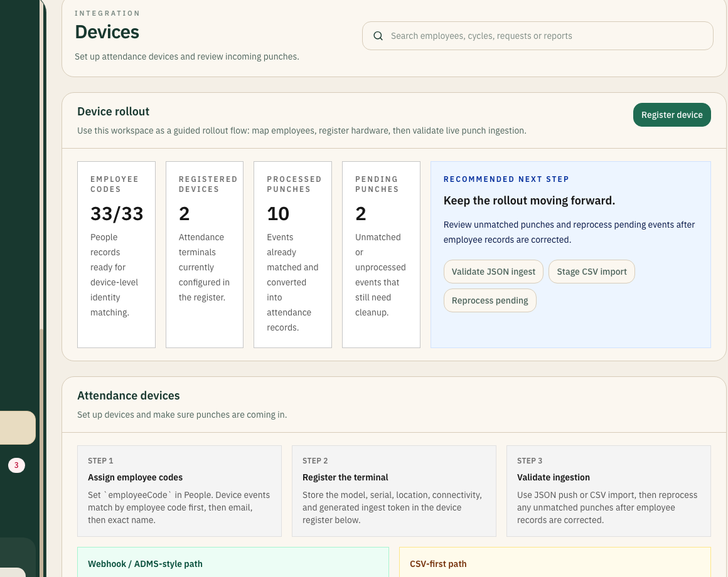
Task: Click the search magnifier icon
Action: tap(378, 36)
